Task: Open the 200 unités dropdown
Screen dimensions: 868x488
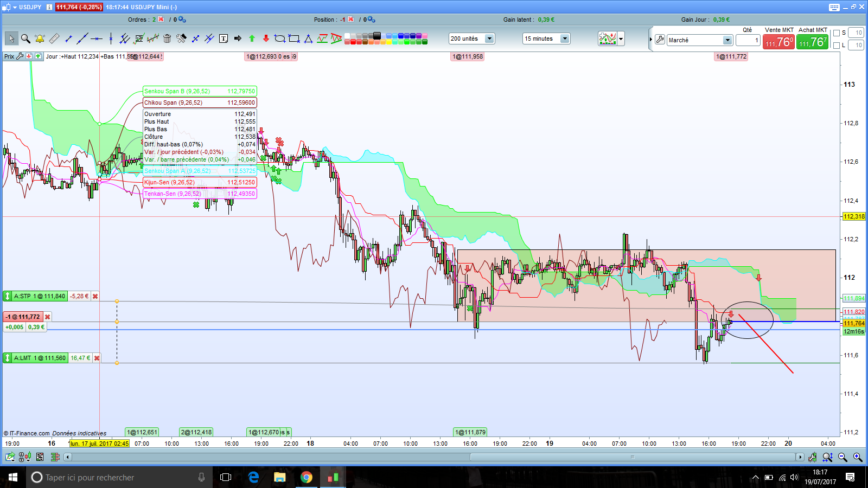Action: (x=489, y=38)
